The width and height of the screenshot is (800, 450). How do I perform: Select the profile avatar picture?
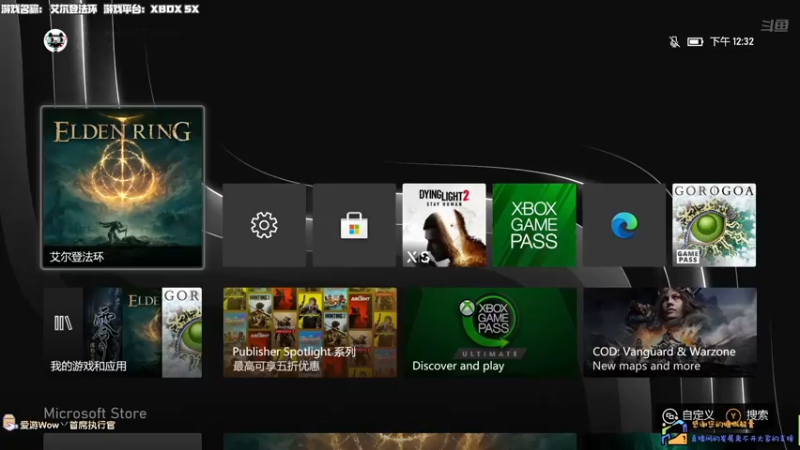point(56,41)
